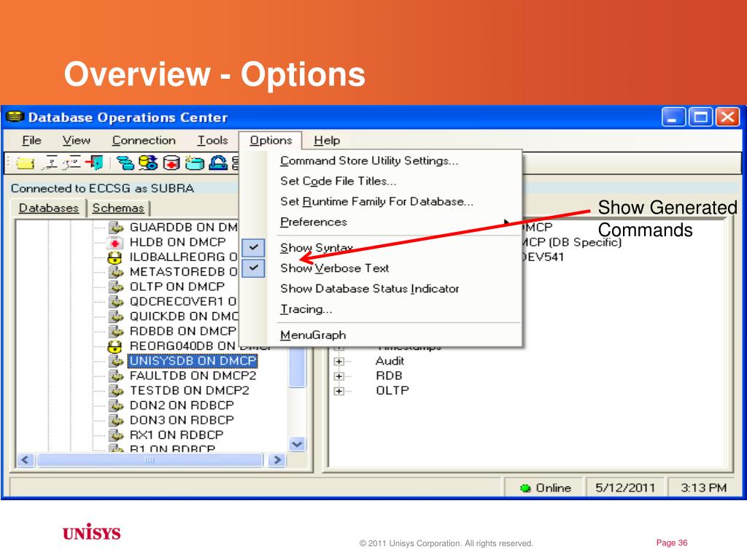Click the TESTDB database icon
747x560 pixels.
pyautogui.click(x=115, y=391)
